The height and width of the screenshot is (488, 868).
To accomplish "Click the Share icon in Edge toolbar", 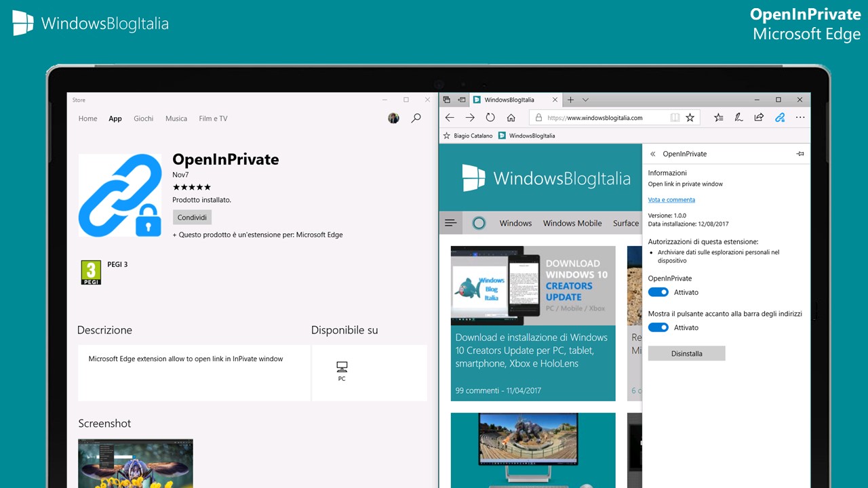I will pyautogui.click(x=759, y=117).
